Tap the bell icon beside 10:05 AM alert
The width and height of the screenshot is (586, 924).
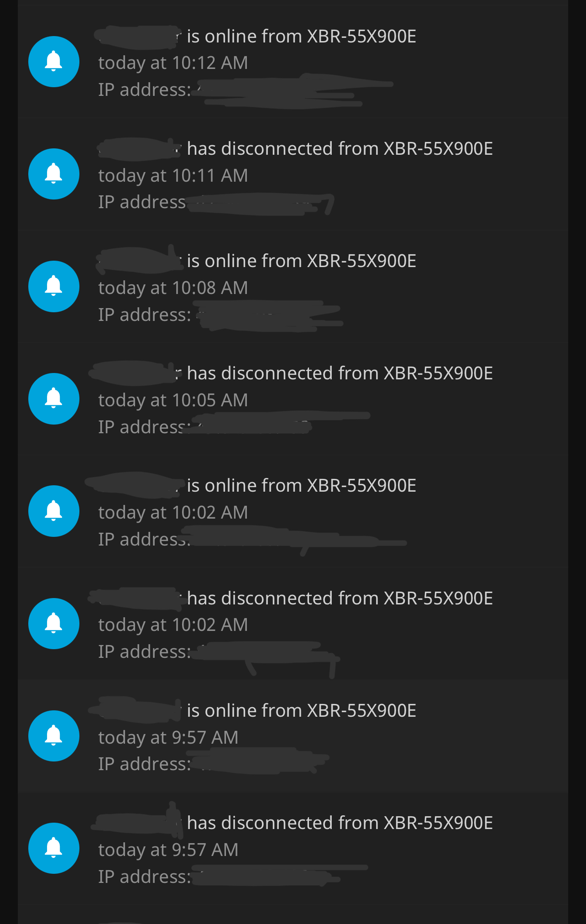[x=54, y=399]
